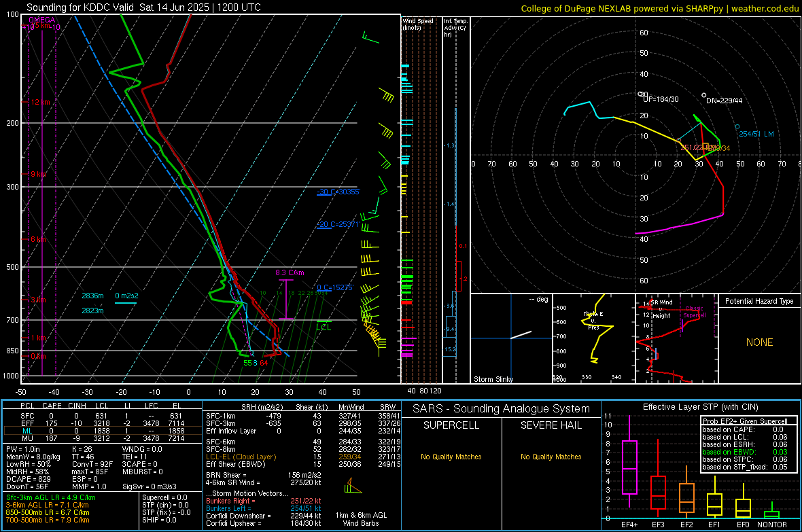
Task: Click the '2836m' cyan value
Action: [x=92, y=296]
